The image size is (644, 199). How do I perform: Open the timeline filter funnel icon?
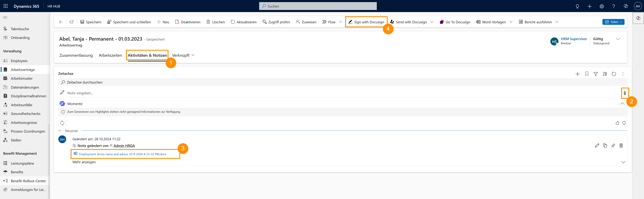596,74
